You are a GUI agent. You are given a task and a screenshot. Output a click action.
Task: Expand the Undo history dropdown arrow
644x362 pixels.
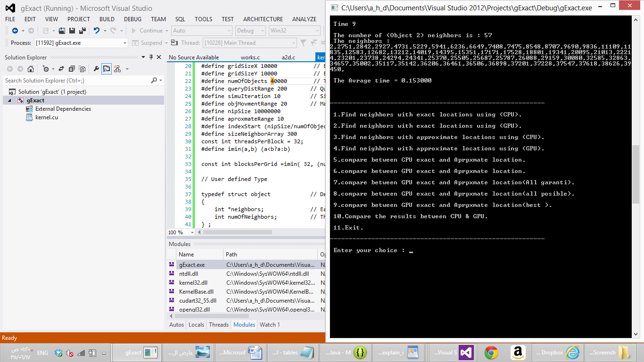104,31
